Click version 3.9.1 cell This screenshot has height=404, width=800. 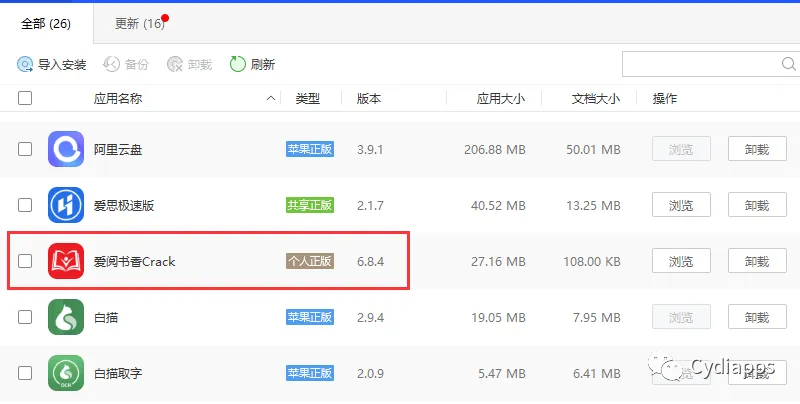pos(370,149)
